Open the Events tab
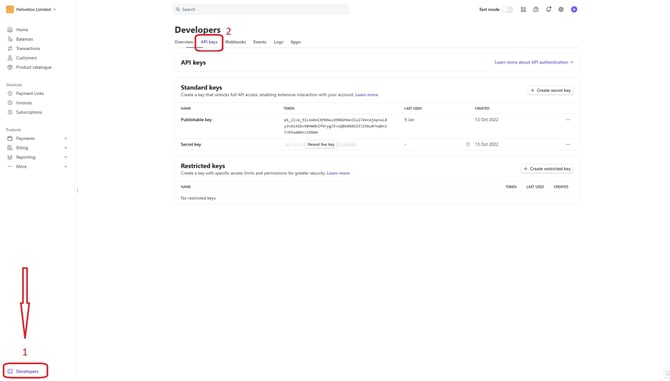 pos(259,42)
